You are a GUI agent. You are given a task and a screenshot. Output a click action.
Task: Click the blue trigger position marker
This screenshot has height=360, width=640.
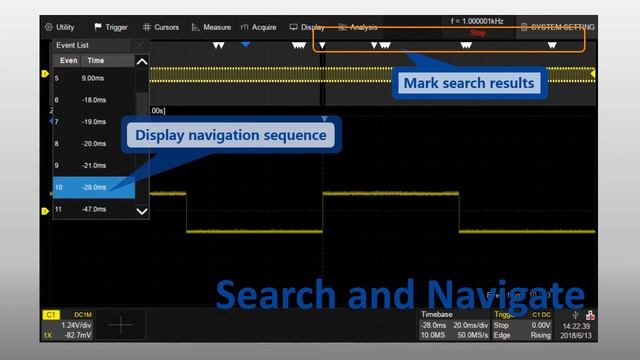click(x=245, y=44)
